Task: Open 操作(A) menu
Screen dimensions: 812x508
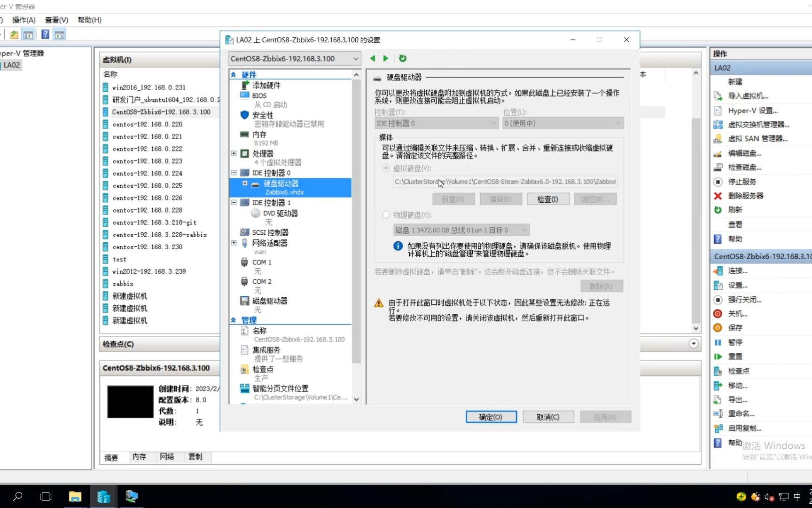Action: [x=23, y=20]
